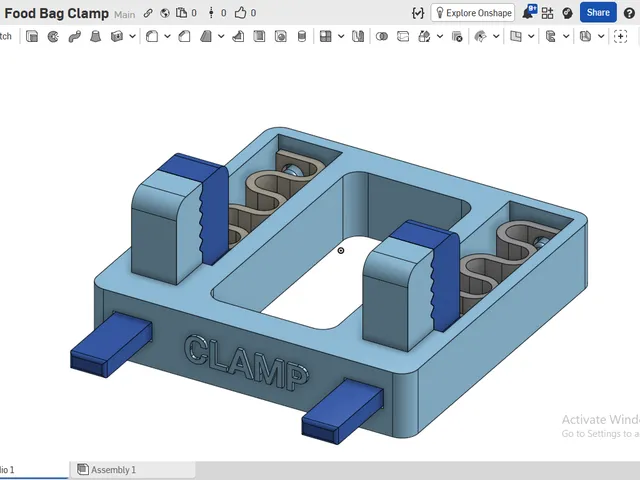640x480 pixels.
Task: Select the Delete part tool
Action: (x=457, y=37)
